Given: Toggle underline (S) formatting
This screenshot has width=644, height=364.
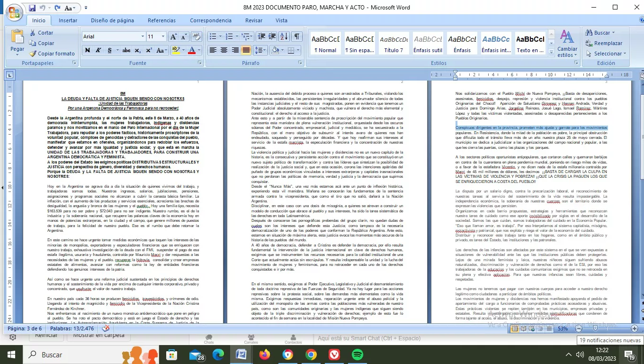Looking at the screenshot, I should [110, 50].
